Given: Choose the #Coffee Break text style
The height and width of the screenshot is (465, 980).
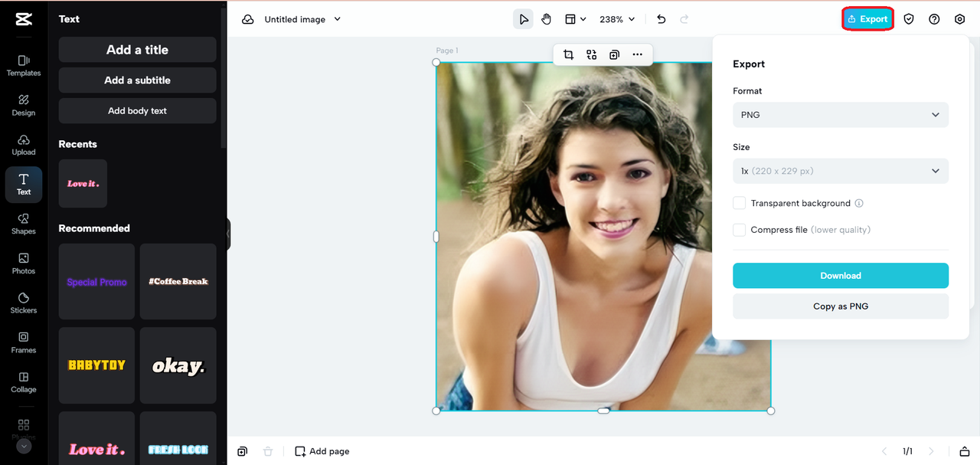Looking at the screenshot, I should 178,282.
